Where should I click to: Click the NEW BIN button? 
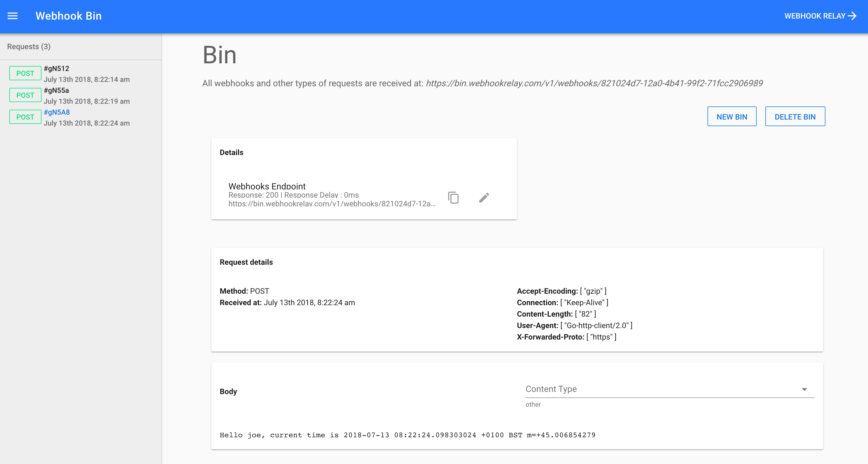click(x=732, y=116)
